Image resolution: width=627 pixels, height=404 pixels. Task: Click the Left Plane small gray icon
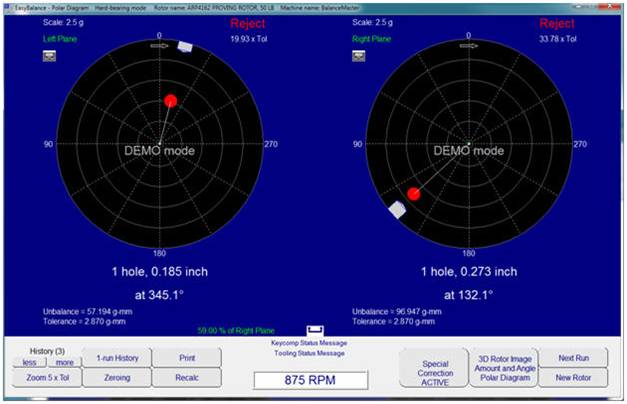(49, 55)
